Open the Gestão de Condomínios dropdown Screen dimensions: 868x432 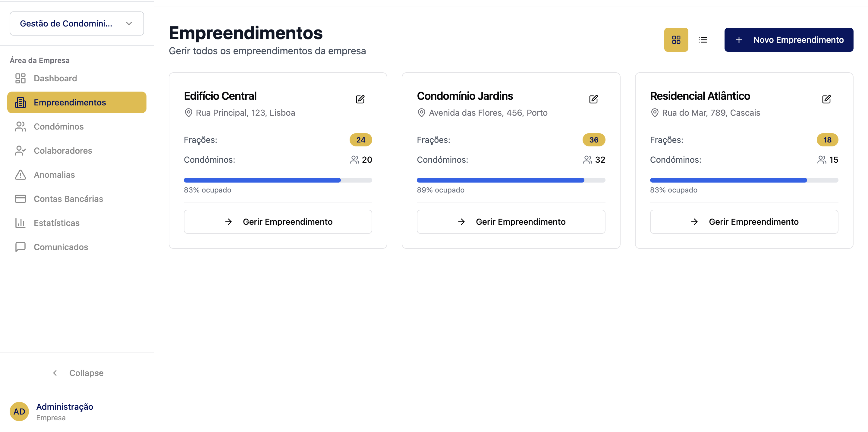coord(77,23)
